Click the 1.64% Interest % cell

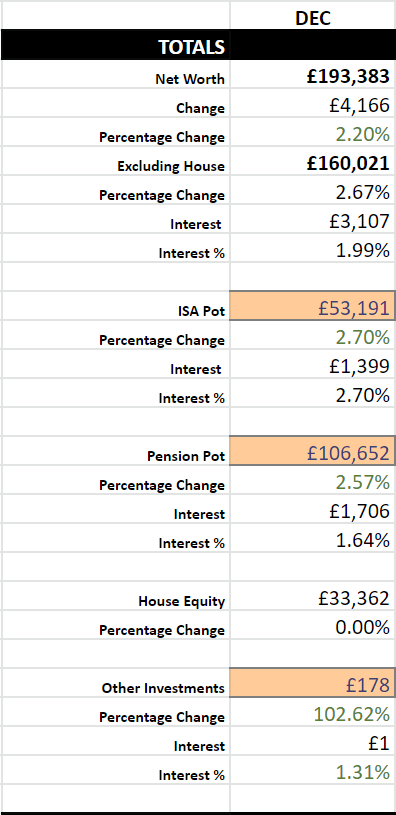coord(313,540)
